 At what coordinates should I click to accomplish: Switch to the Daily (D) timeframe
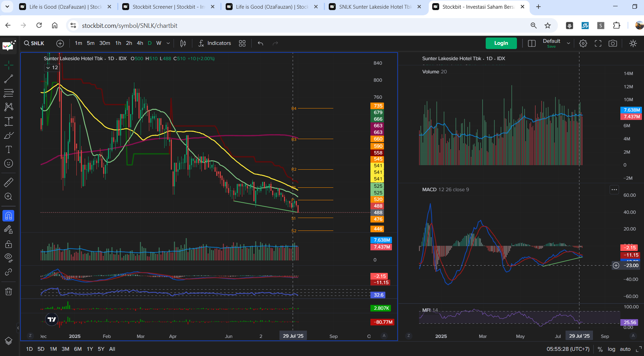[x=150, y=43]
